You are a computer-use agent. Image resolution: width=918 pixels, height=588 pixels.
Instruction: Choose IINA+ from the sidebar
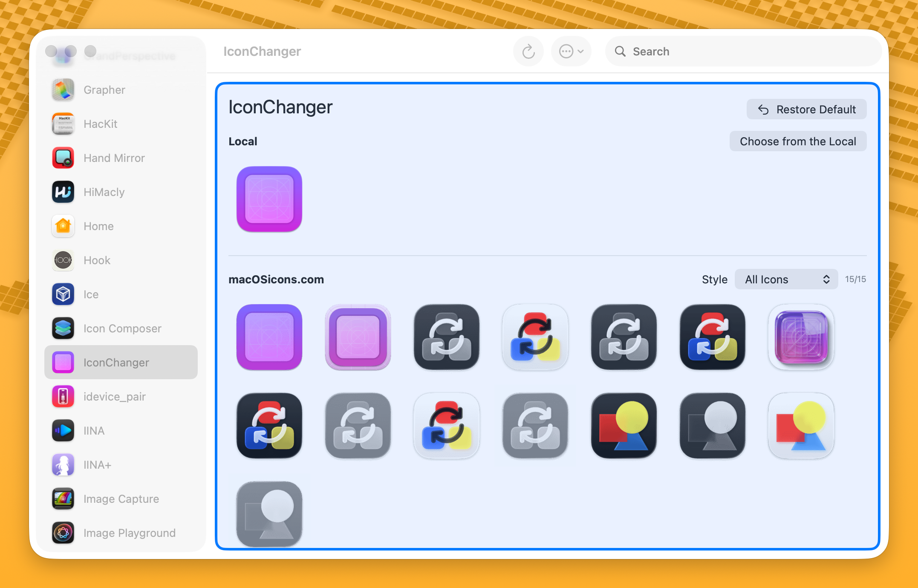tap(97, 465)
